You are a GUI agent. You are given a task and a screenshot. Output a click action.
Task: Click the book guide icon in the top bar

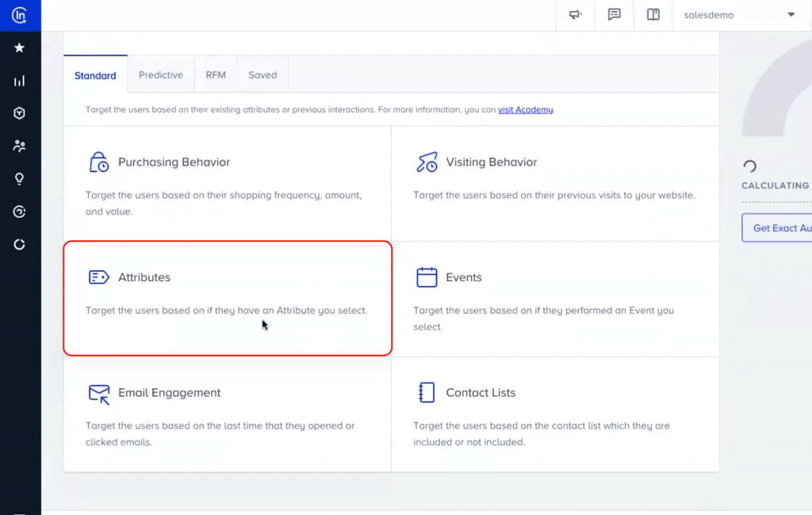click(x=653, y=15)
